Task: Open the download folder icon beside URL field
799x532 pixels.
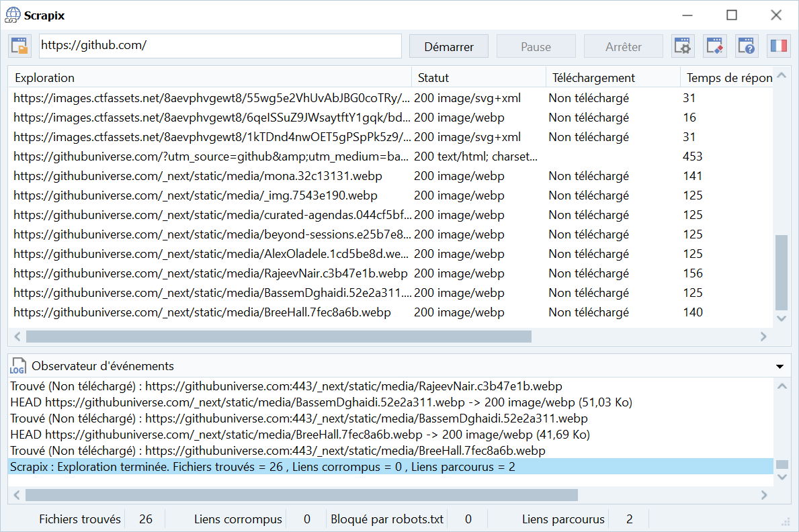Action: tap(20, 46)
